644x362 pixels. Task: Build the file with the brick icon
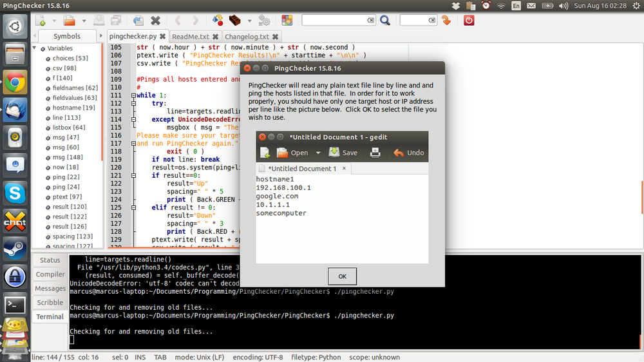coord(235,20)
